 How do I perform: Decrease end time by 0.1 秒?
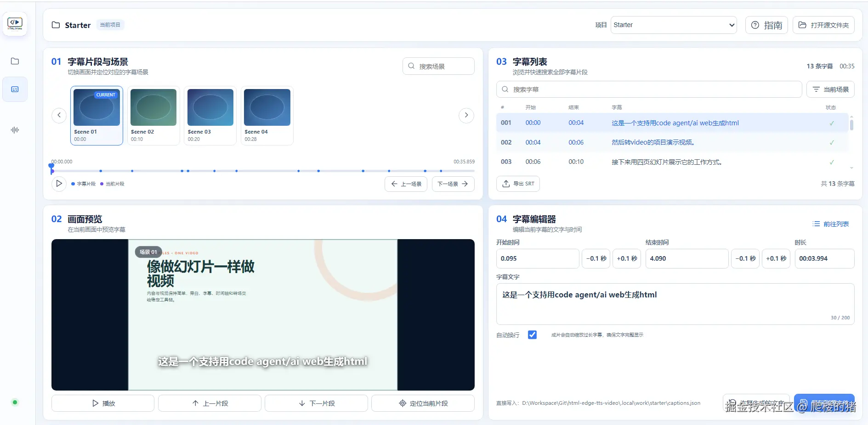[745, 259]
